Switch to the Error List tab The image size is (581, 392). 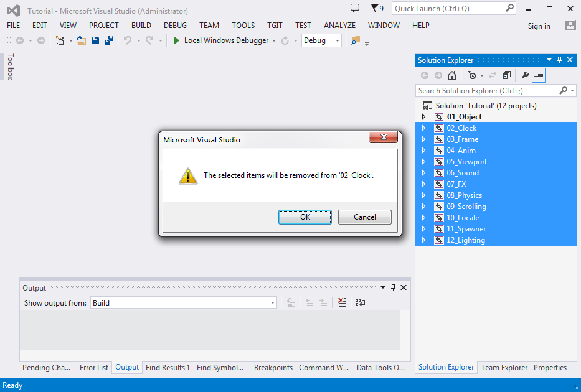[x=94, y=368]
